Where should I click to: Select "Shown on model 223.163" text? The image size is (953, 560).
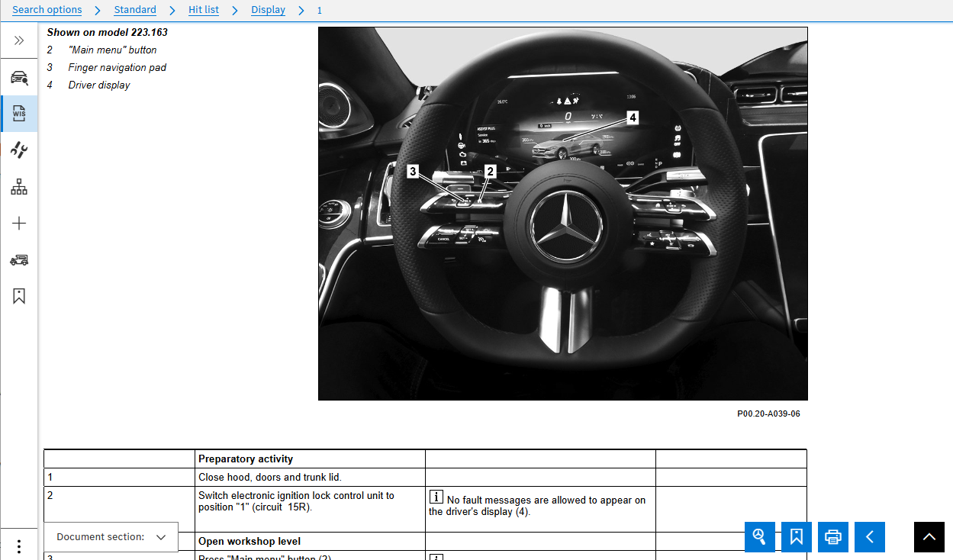click(108, 33)
